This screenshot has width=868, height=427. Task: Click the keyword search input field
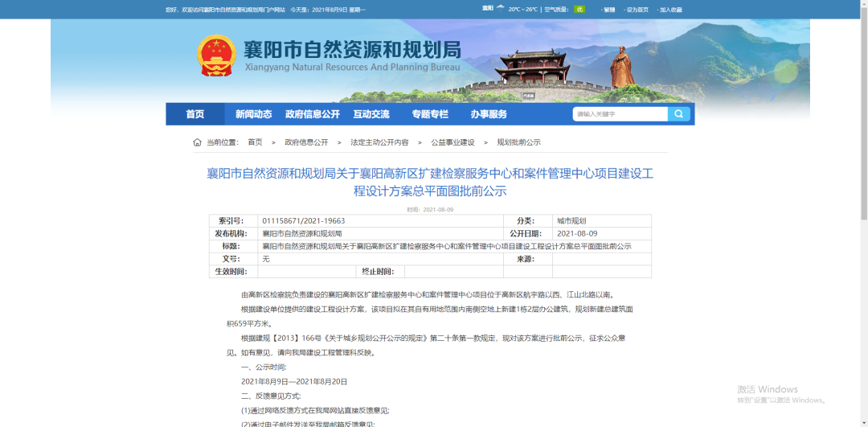(x=620, y=114)
